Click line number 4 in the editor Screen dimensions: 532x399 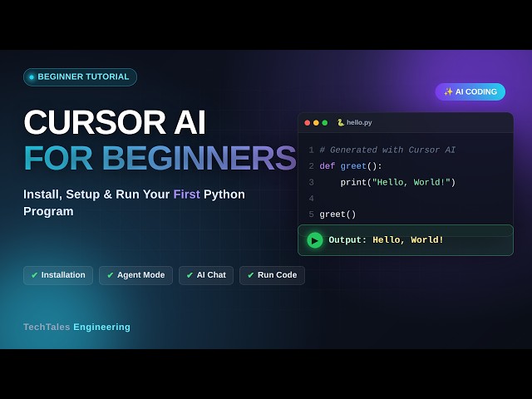(x=311, y=199)
